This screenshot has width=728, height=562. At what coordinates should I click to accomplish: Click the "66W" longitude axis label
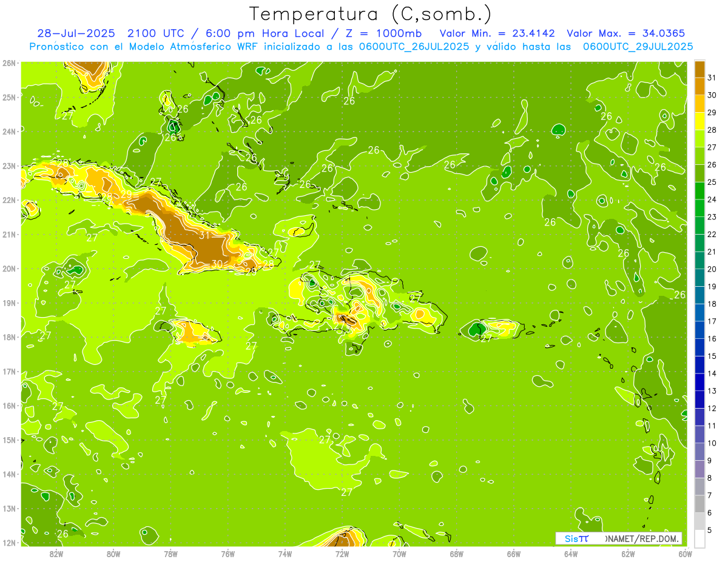[x=514, y=554]
